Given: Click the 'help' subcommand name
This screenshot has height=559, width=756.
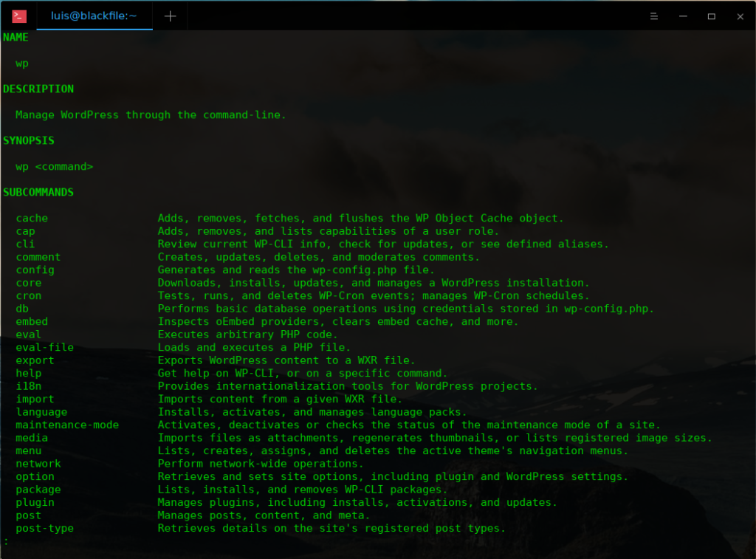Looking at the screenshot, I should pos(29,374).
